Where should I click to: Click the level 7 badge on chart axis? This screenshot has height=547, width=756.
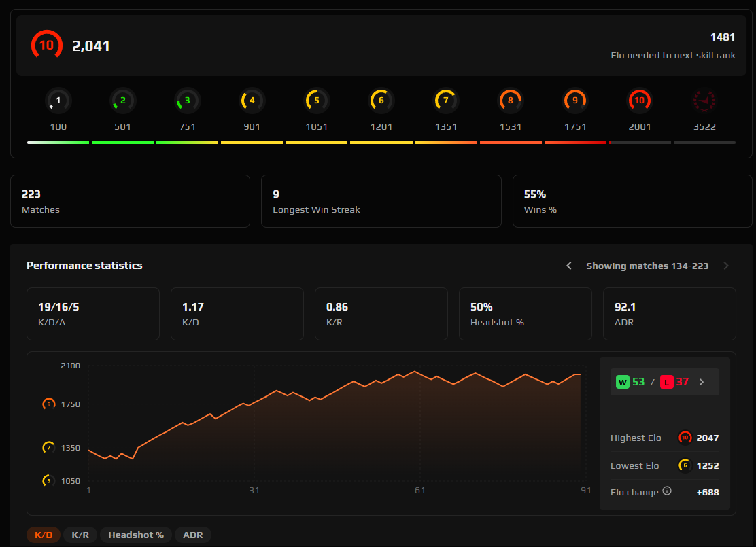(x=48, y=447)
